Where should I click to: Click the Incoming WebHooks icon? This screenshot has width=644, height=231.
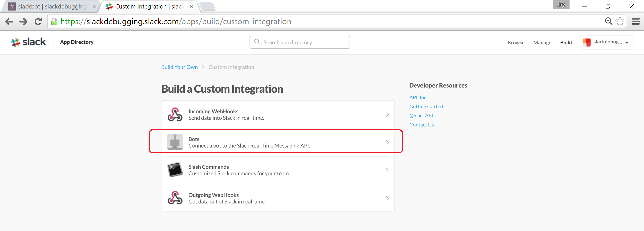(175, 114)
